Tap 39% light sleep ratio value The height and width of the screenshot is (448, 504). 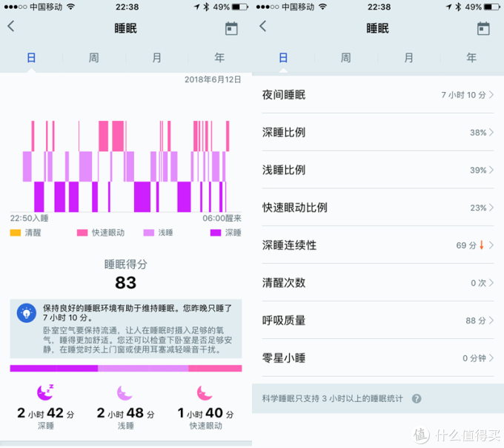[478, 170]
